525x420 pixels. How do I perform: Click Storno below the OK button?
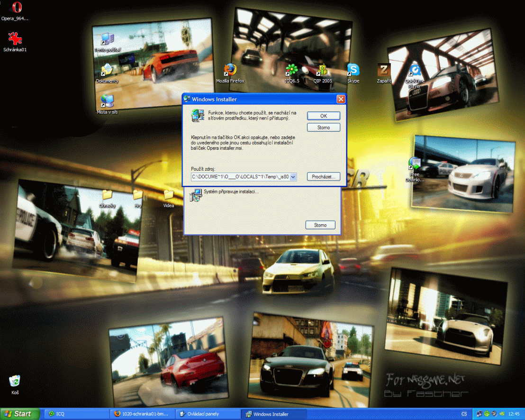pos(324,128)
